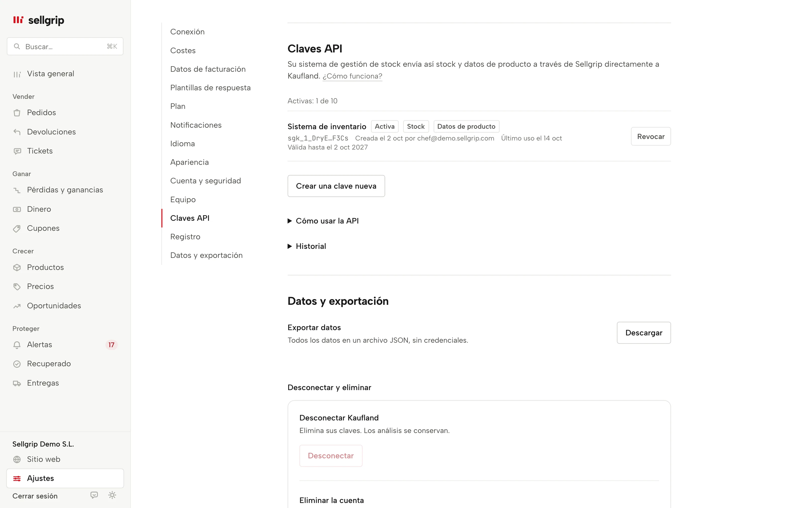Expand the Historial section
Screen dimensions: 812x508
(x=307, y=246)
